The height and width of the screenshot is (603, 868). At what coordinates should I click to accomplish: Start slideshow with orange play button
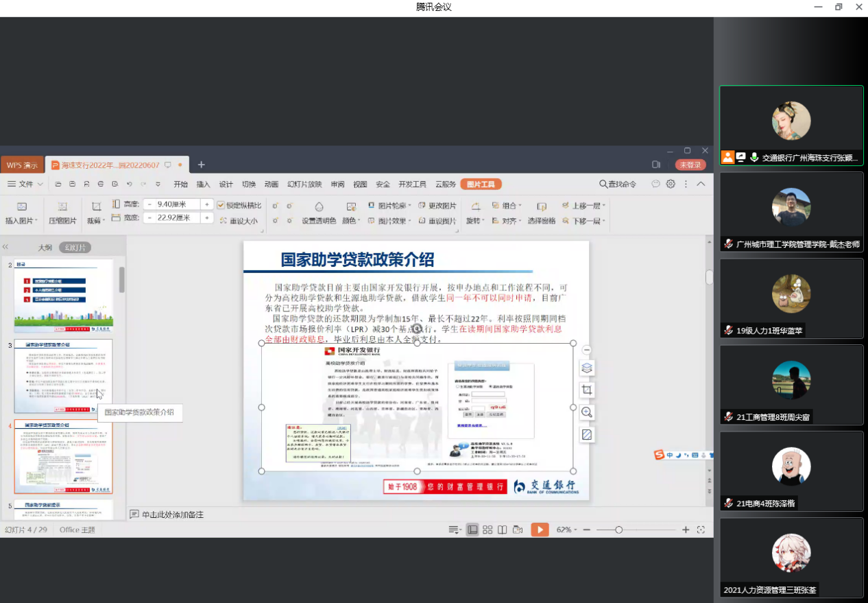pyautogui.click(x=540, y=530)
